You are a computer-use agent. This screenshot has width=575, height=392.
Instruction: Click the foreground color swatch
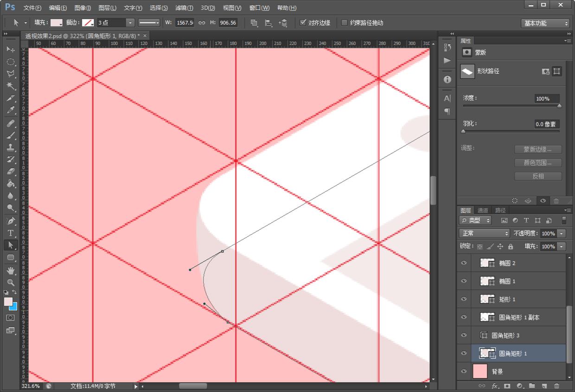click(x=8, y=302)
